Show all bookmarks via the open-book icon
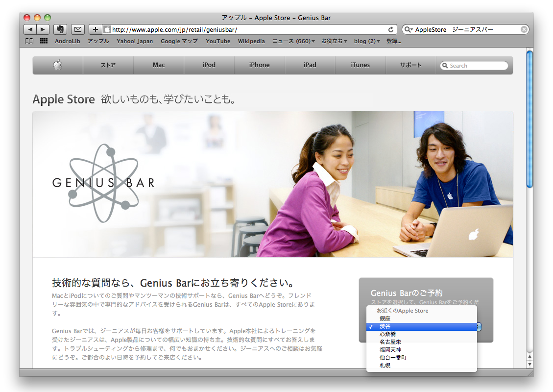Image resolution: width=553 pixels, height=392 pixels. pyautogui.click(x=29, y=41)
